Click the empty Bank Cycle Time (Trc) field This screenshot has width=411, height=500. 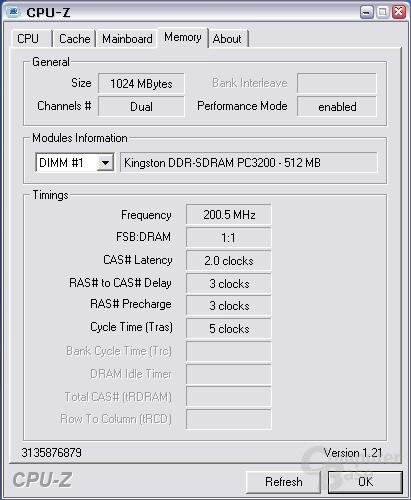(229, 352)
